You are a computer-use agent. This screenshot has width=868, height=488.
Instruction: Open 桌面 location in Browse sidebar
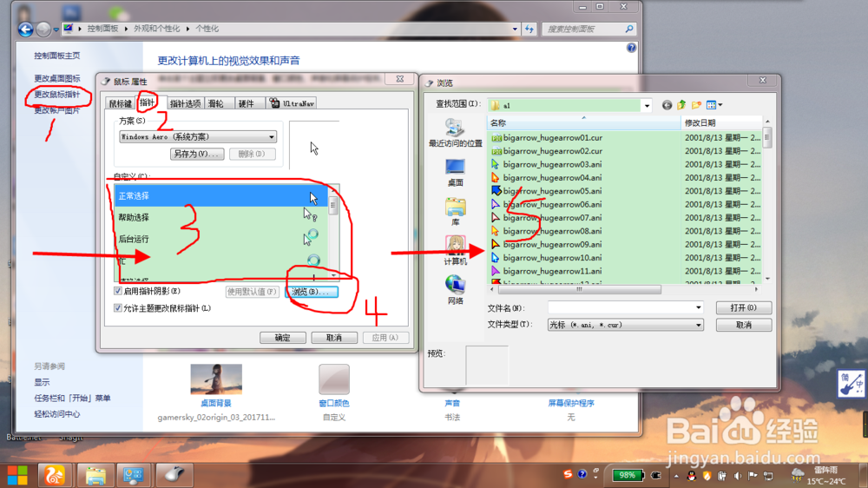pos(455,172)
